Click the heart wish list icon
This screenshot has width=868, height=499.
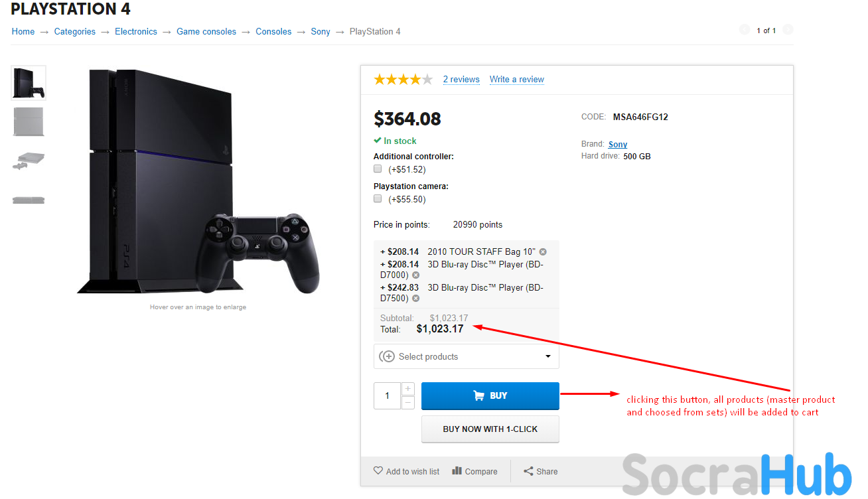tap(378, 470)
